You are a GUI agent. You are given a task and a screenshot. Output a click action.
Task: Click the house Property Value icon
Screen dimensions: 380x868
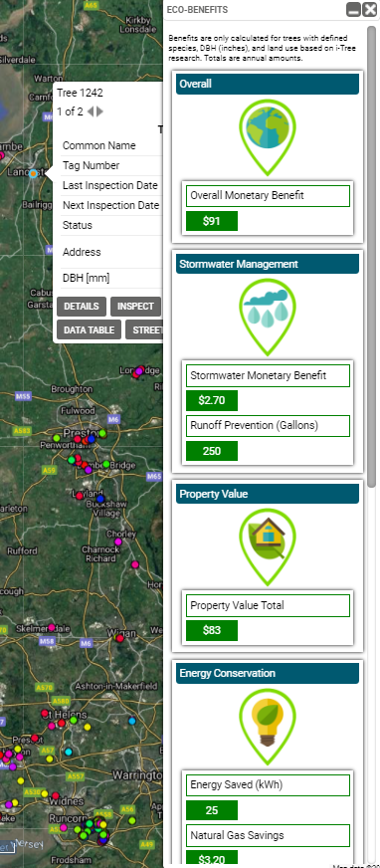(268, 545)
